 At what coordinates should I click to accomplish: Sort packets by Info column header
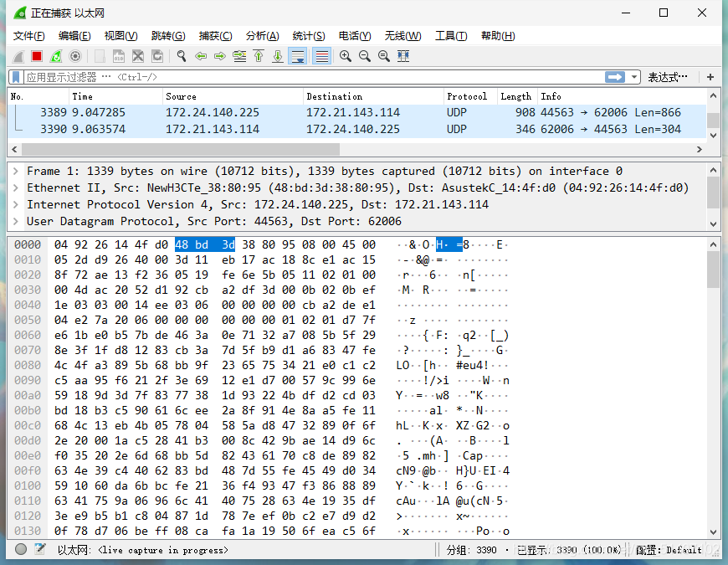[x=622, y=96]
